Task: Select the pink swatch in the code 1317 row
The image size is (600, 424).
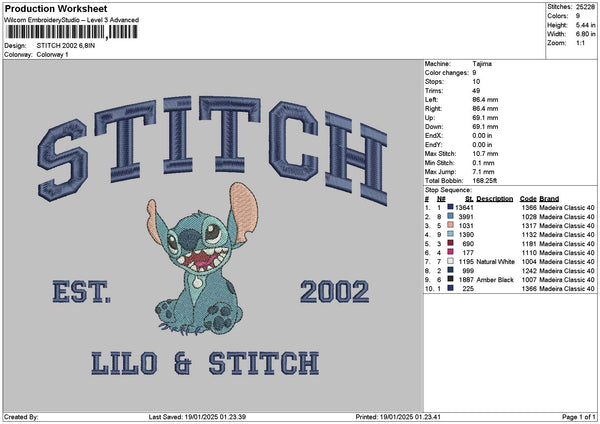Action: point(450,225)
